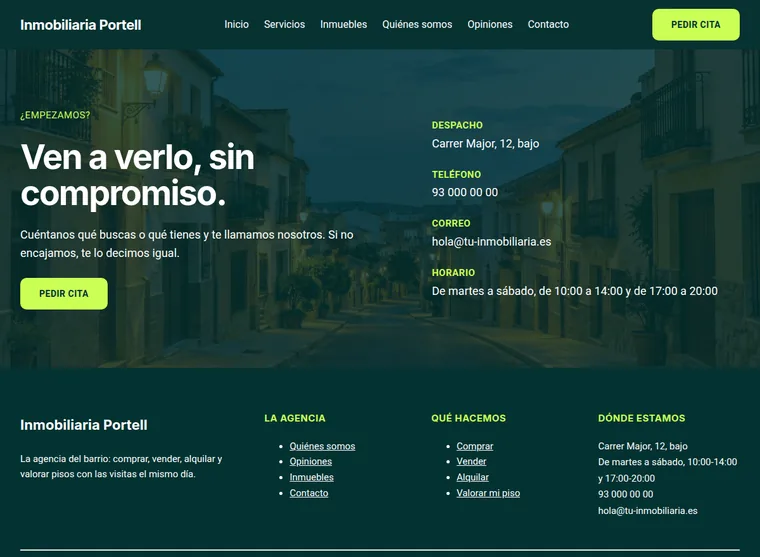This screenshot has width=760, height=557.
Task: Click PEDIR CITA below the hero text
Action: coord(64,294)
